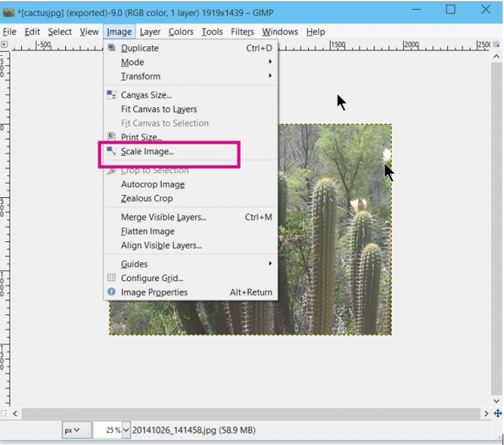Click the blue Image Properties info icon

(x=112, y=292)
